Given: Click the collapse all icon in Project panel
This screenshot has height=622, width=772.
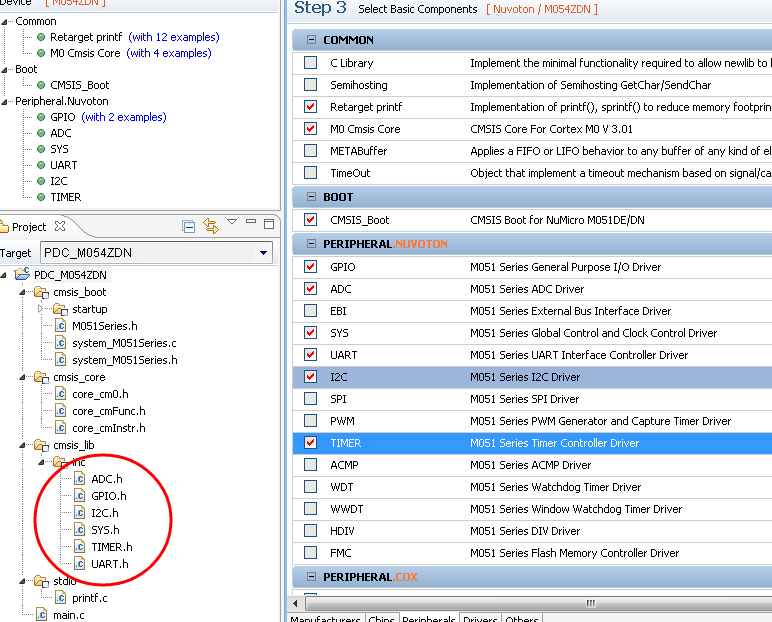Looking at the screenshot, I should pyautogui.click(x=189, y=226).
